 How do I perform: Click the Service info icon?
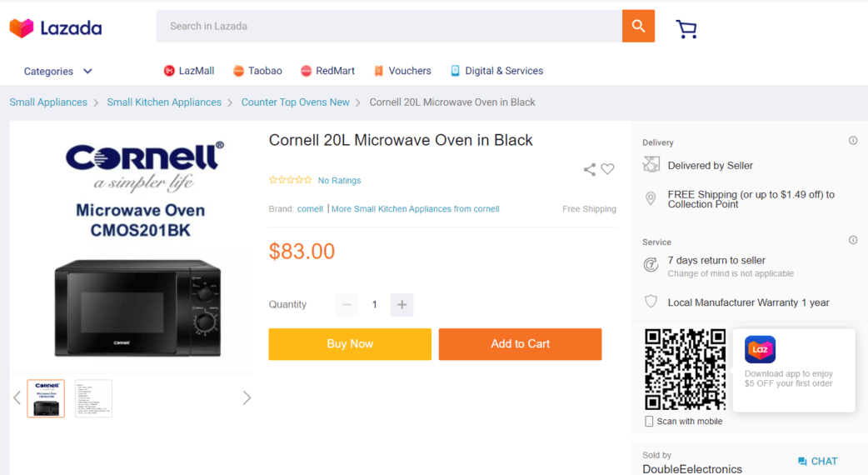click(x=853, y=240)
